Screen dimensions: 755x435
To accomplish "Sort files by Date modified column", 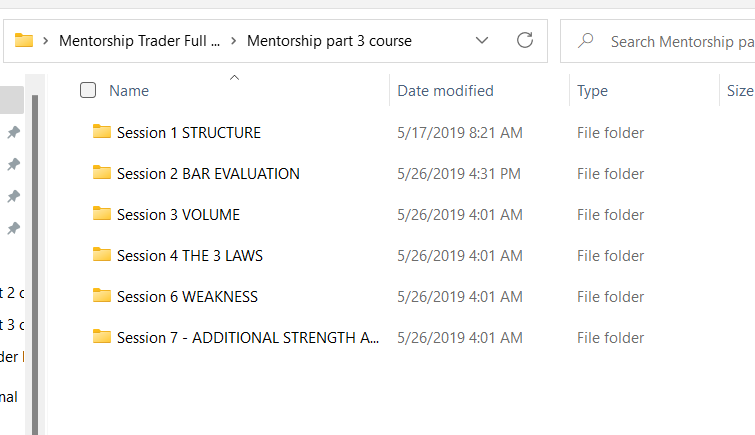I will (x=445, y=91).
